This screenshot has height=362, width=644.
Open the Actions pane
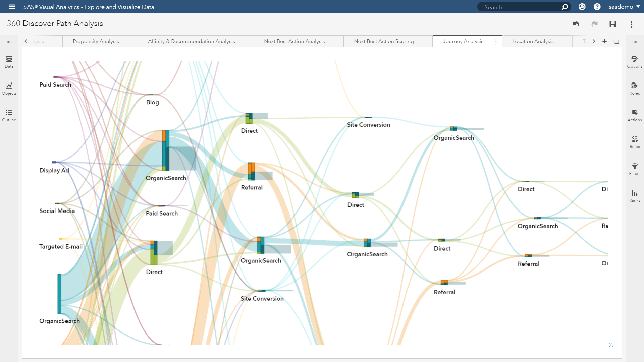point(634,115)
